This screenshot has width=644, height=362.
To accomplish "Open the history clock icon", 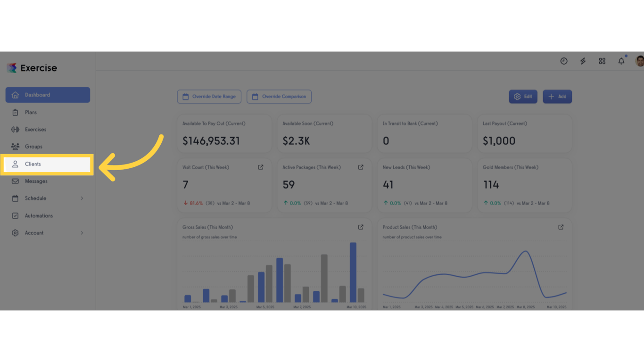I will 564,61.
